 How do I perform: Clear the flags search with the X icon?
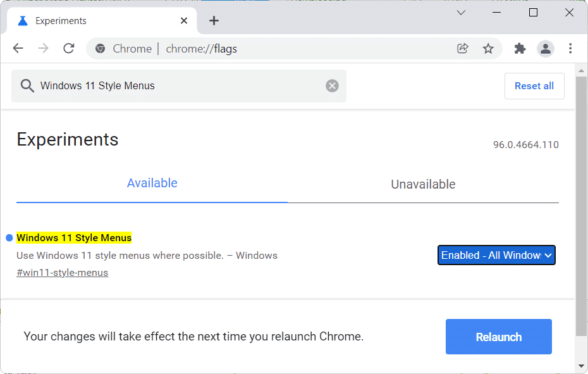(332, 86)
